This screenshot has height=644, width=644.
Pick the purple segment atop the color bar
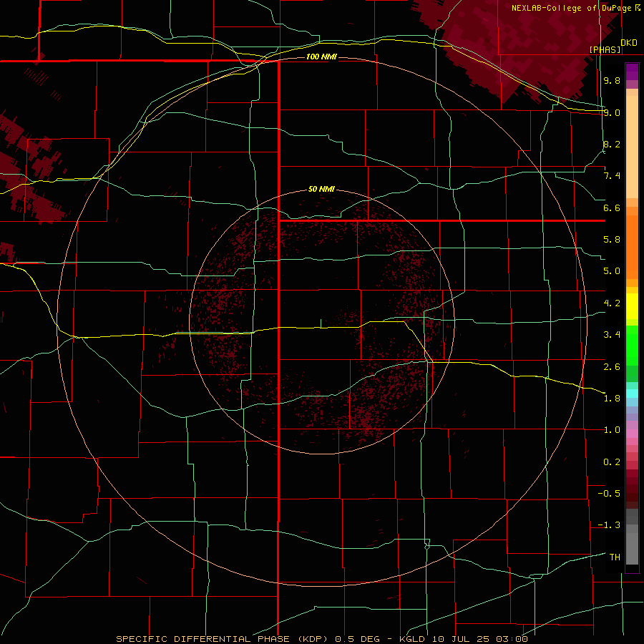pyautogui.click(x=632, y=72)
